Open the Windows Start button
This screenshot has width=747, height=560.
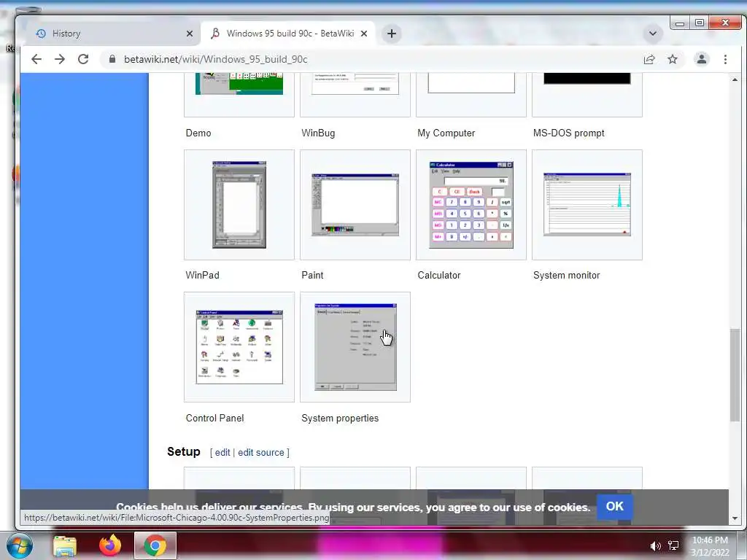18,545
